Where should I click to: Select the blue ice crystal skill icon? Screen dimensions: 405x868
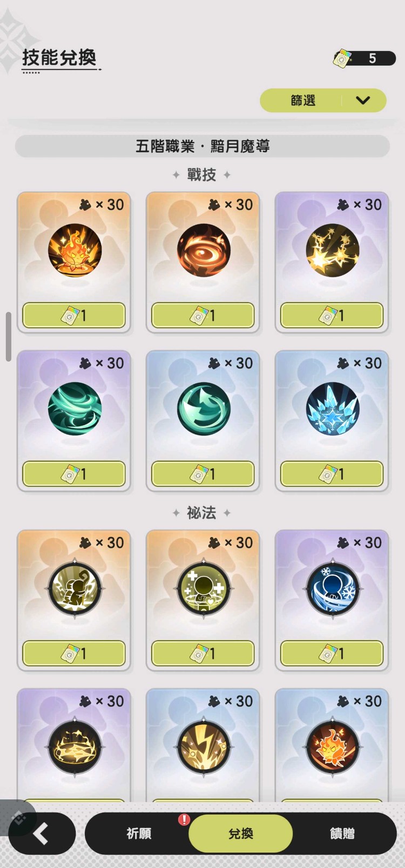point(332,409)
